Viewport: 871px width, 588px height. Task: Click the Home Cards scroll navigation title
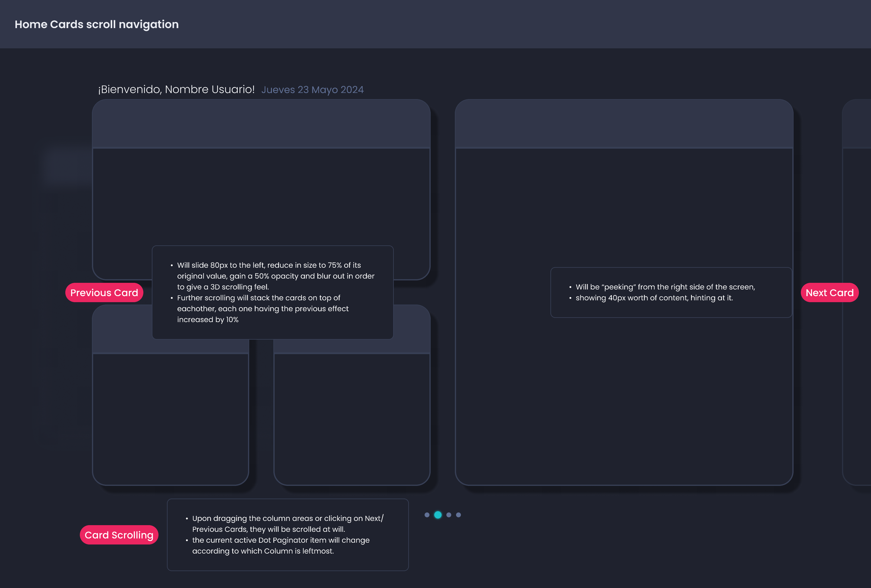tap(97, 24)
